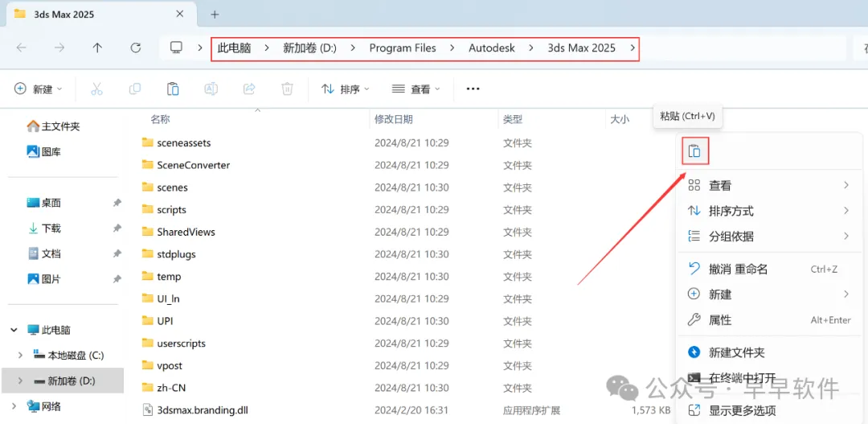Open 主文件夹 in the sidebar

(x=54, y=126)
